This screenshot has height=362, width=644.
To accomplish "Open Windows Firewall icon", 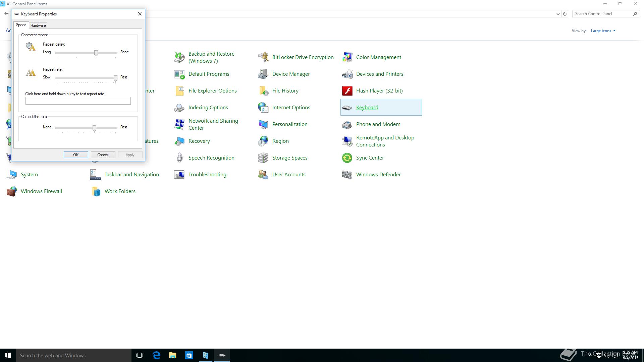I will tap(11, 191).
